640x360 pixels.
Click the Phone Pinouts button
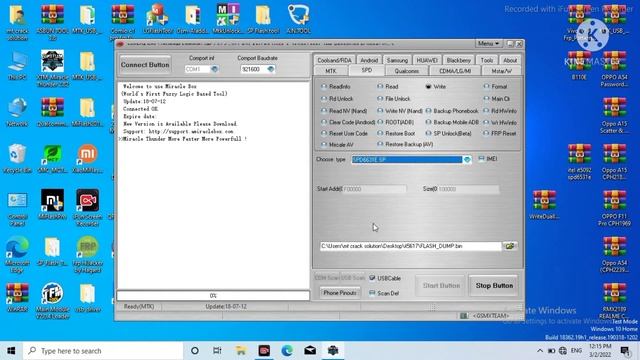(340, 293)
